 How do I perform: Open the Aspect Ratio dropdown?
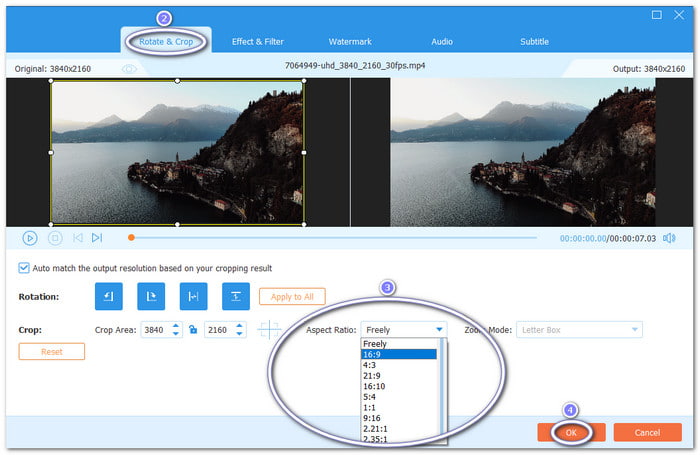(404, 330)
